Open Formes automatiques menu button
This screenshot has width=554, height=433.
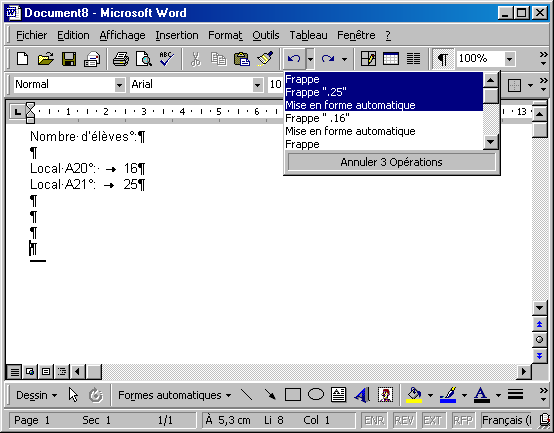(x=175, y=395)
